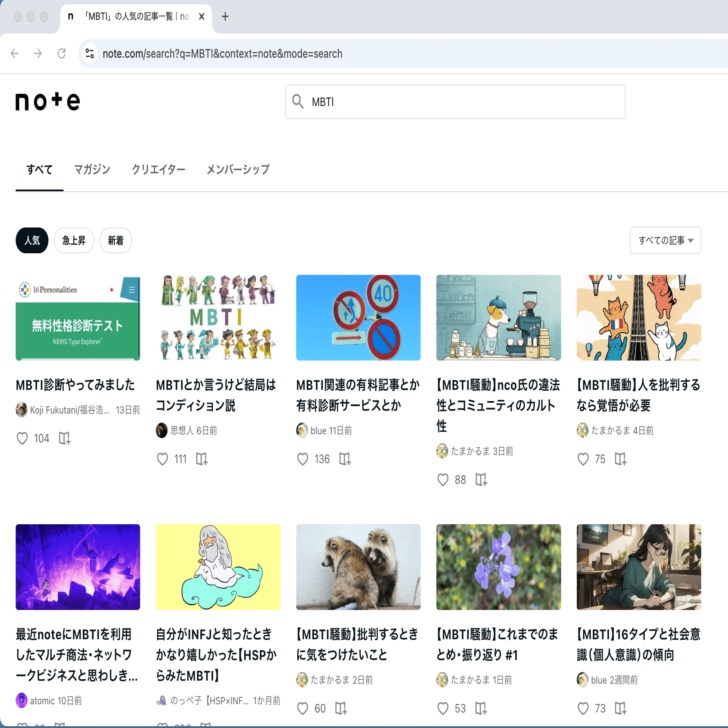Select the 人気 sort filter
Screen dimensions: 728x728
(x=32, y=240)
